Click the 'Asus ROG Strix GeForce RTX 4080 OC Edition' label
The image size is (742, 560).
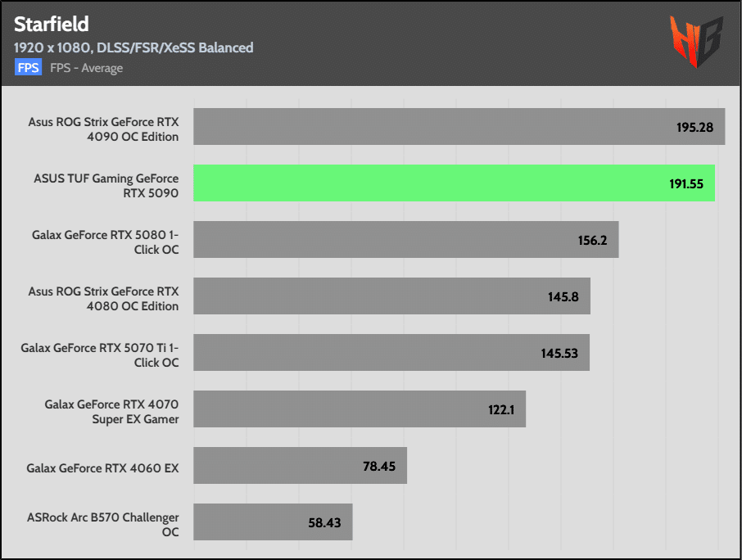[x=104, y=299]
